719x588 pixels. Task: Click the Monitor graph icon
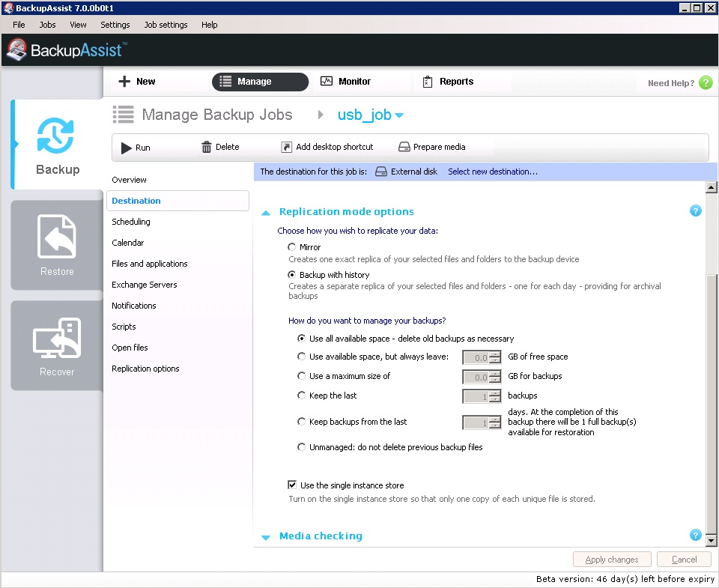[326, 81]
